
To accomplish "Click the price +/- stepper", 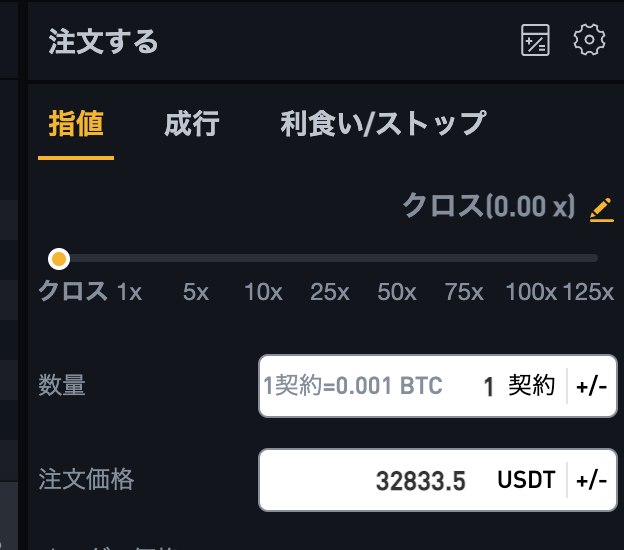I will coord(592,480).
